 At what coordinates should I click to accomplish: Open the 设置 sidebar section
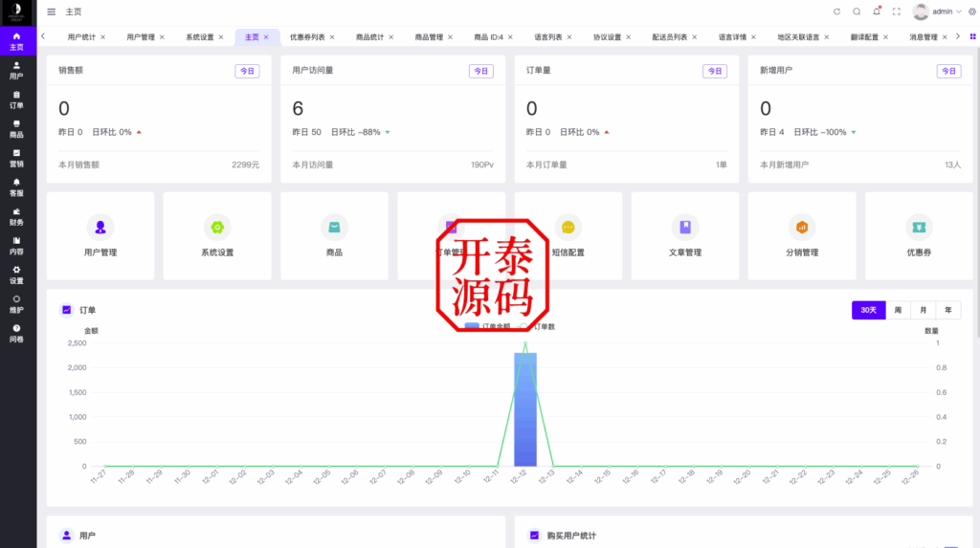click(17, 275)
